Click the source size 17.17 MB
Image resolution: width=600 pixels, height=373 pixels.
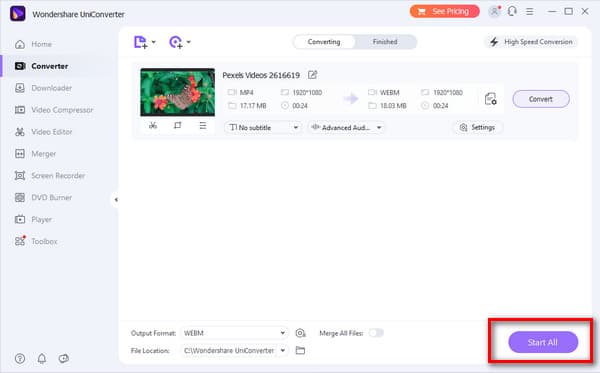[x=253, y=106]
